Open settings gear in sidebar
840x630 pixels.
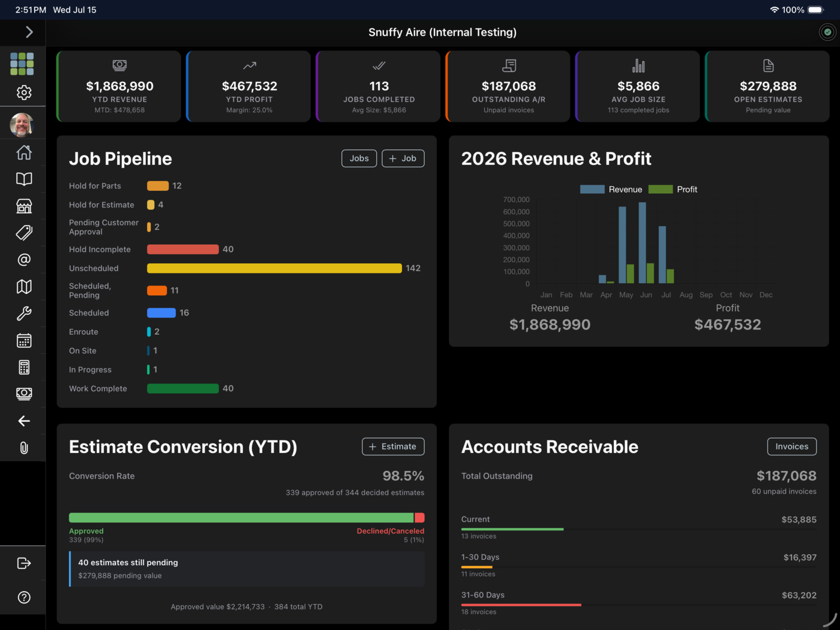pos(24,92)
